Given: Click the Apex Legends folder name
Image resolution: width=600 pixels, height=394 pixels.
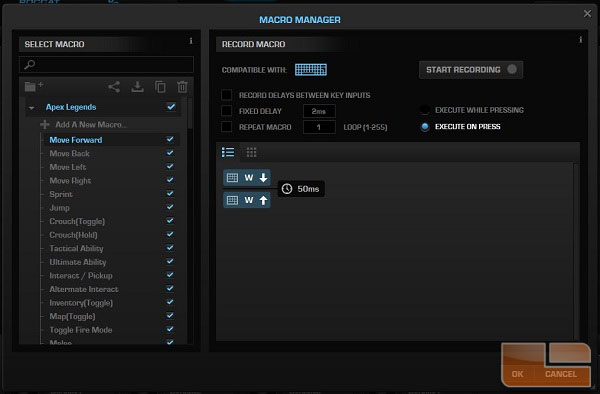Looking at the screenshot, I should 71,107.
